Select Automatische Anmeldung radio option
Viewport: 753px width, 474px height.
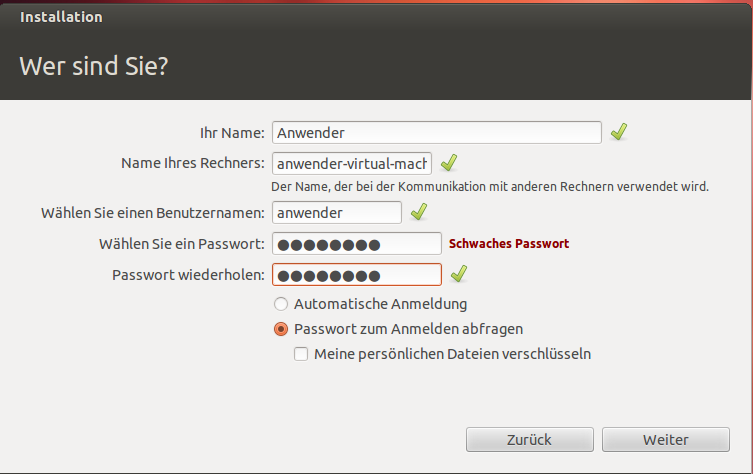coord(281,304)
